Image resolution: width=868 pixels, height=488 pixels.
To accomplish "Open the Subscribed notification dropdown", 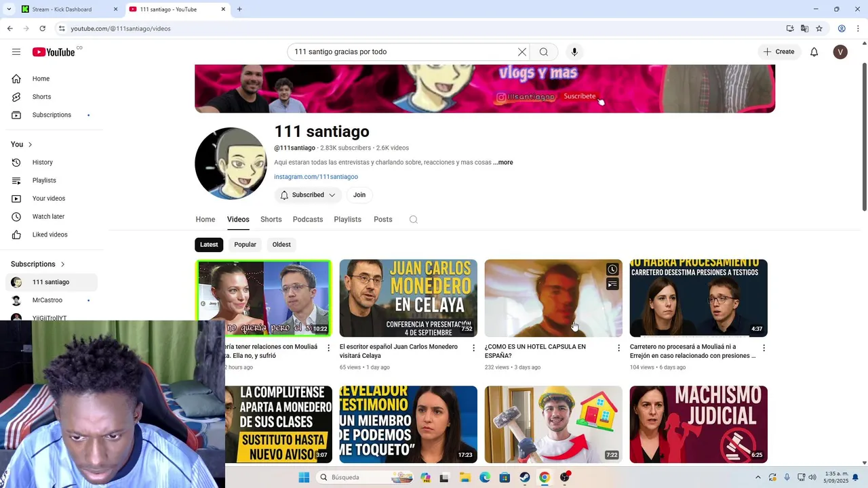I will click(x=308, y=195).
